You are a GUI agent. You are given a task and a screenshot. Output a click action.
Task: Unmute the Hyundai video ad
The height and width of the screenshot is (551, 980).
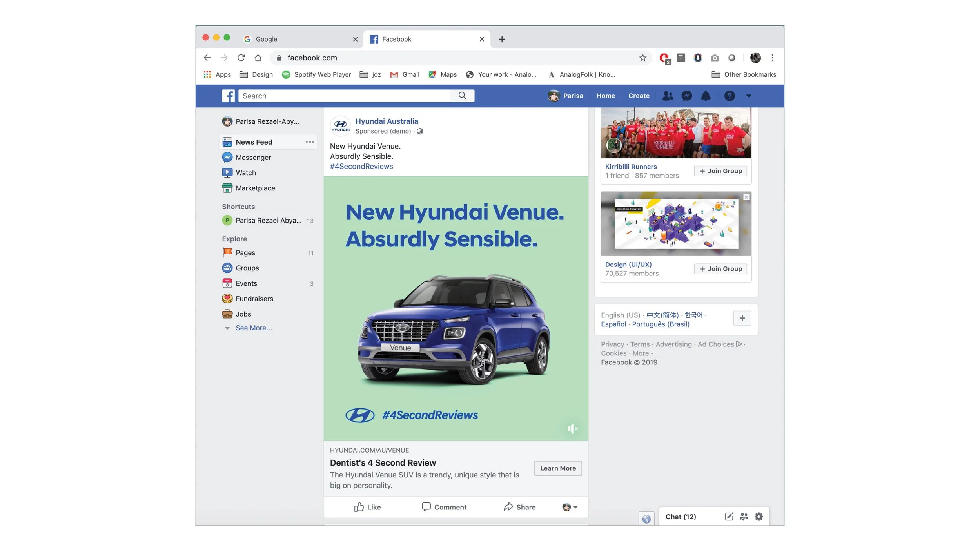(x=573, y=429)
